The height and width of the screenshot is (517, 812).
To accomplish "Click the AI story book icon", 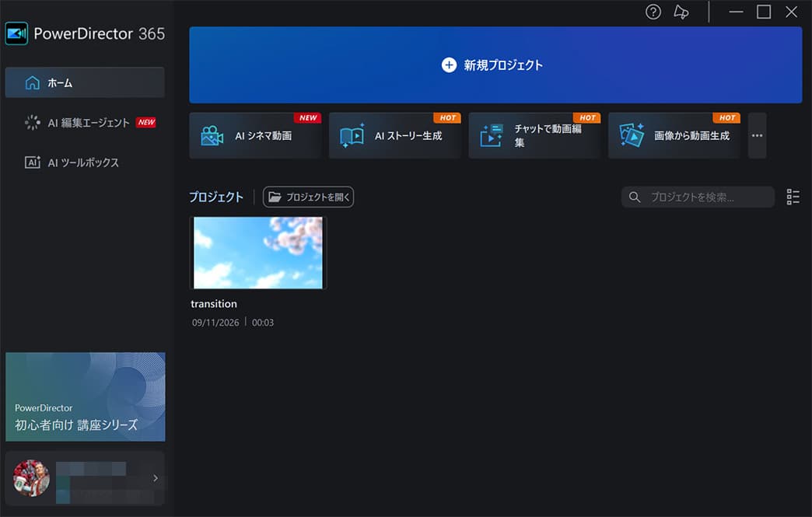I will [x=352, y=135].
